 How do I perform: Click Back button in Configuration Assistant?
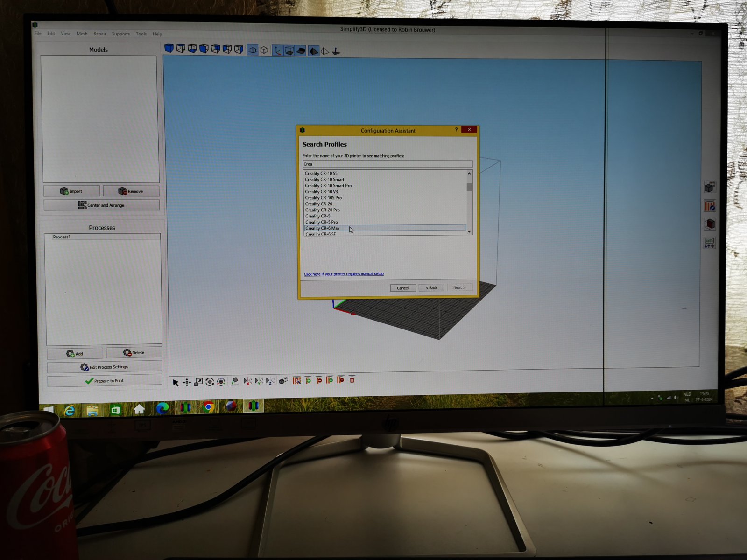tap(431, 287)
